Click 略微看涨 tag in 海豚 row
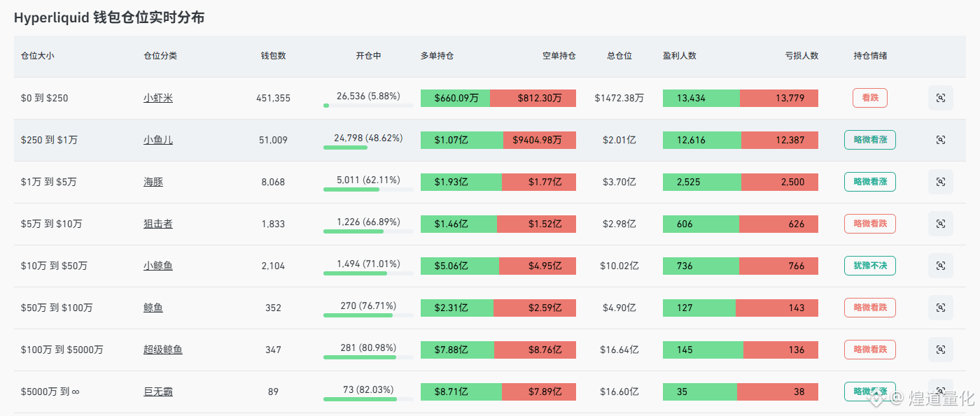Screen dimensions: 980x416 pyautogui.click(x=870, y=182)
